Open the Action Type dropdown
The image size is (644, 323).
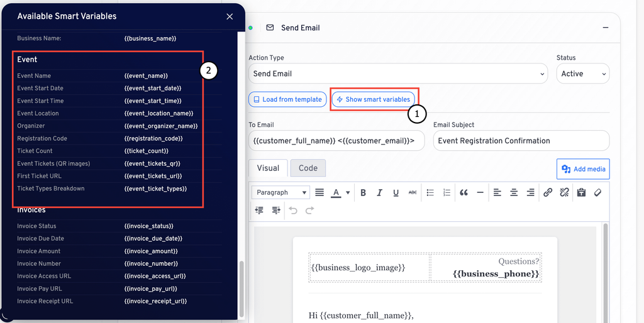(x=398, y=74)
